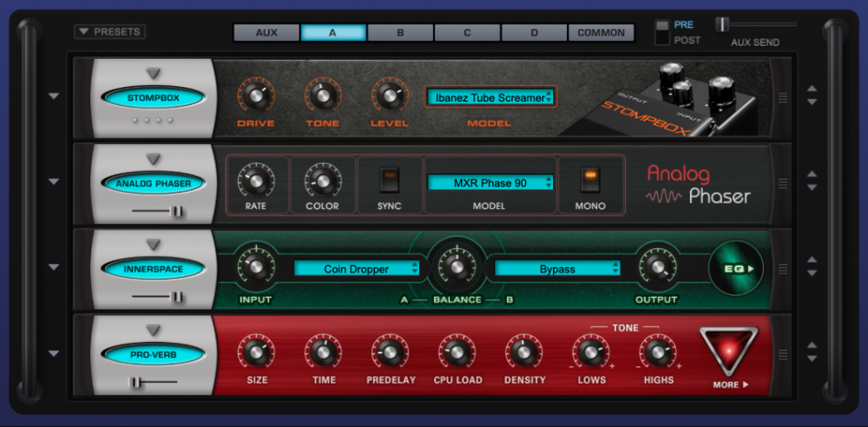
Task: Click the Innerspace INPUT knob
Action: pyautogui.click(x=256, y=266)
